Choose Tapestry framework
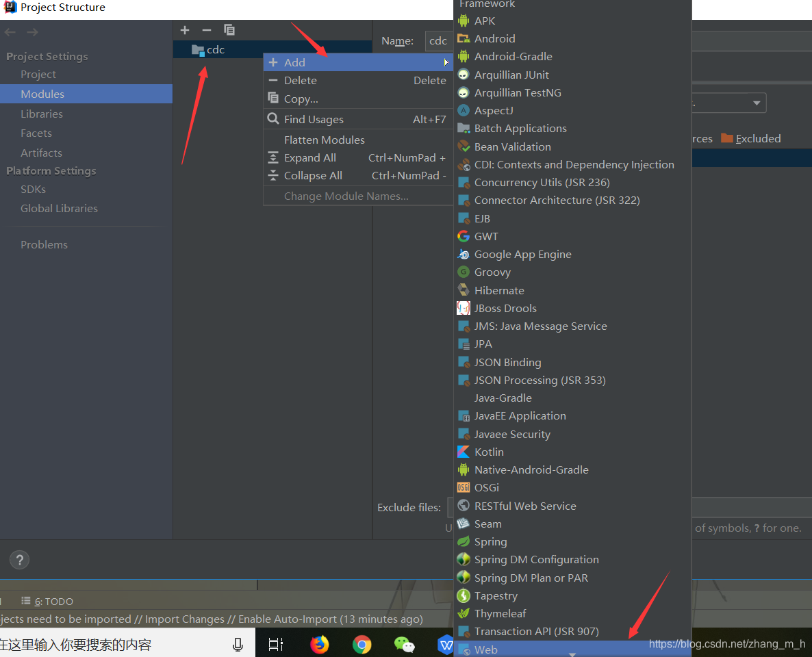The height and width of the screenshot is (657, 812). 572,595
